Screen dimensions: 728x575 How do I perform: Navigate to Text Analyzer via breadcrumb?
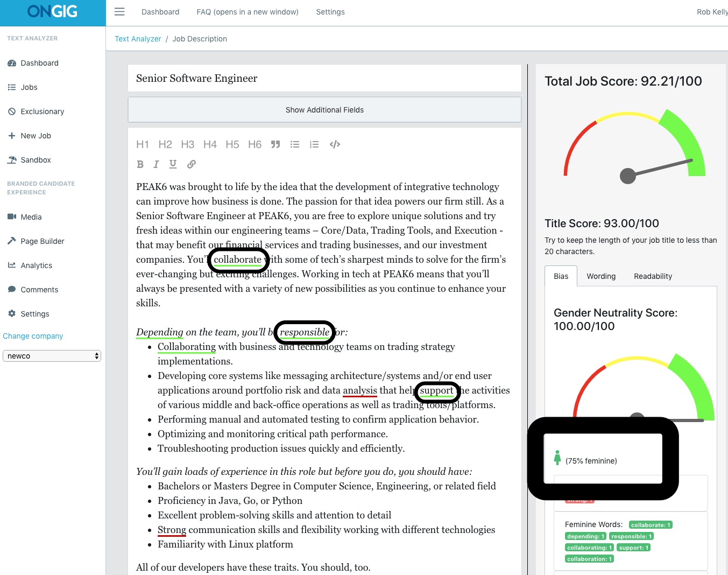(138, 38)
